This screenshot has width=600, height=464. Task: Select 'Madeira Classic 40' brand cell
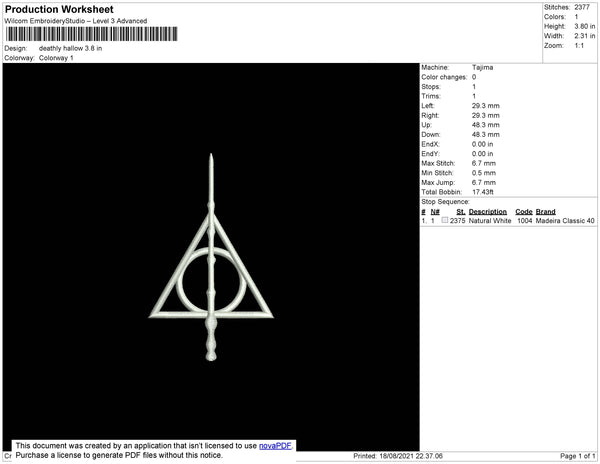[x=565, y=221]
